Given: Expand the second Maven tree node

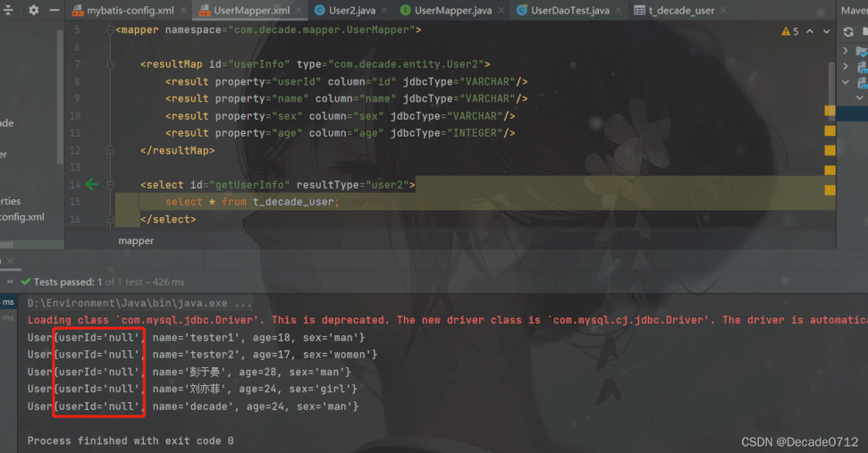Looking at the screenshot, I should coord(846,66).
